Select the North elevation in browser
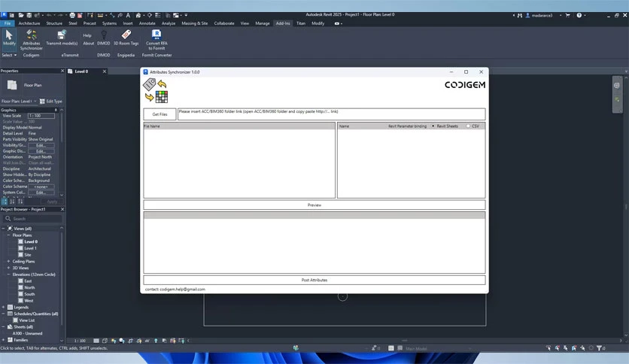The height and width of the screenshot is (364, 629). click(29, 287)
